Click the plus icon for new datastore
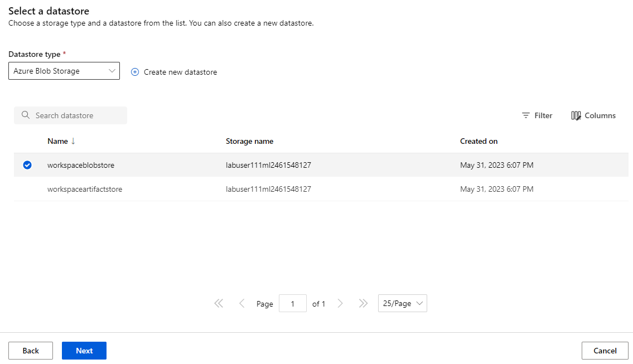Screen dimensions: 633x364 [x=135, y=72]
